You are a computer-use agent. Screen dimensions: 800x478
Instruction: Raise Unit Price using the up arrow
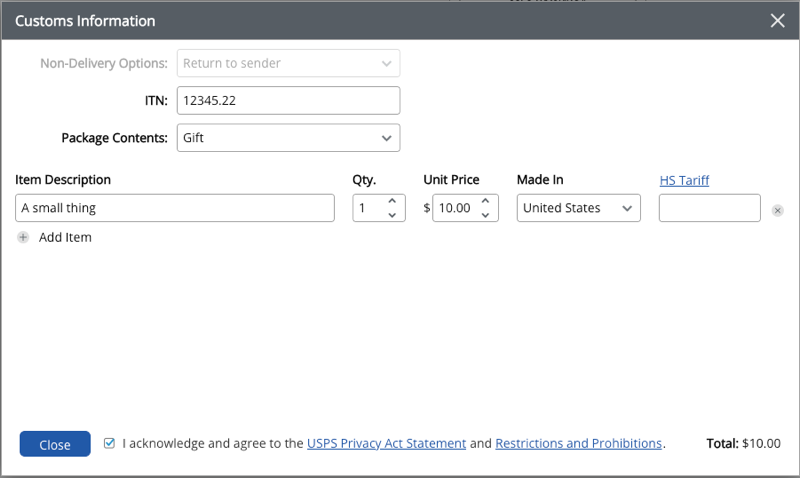coord(485,201)
